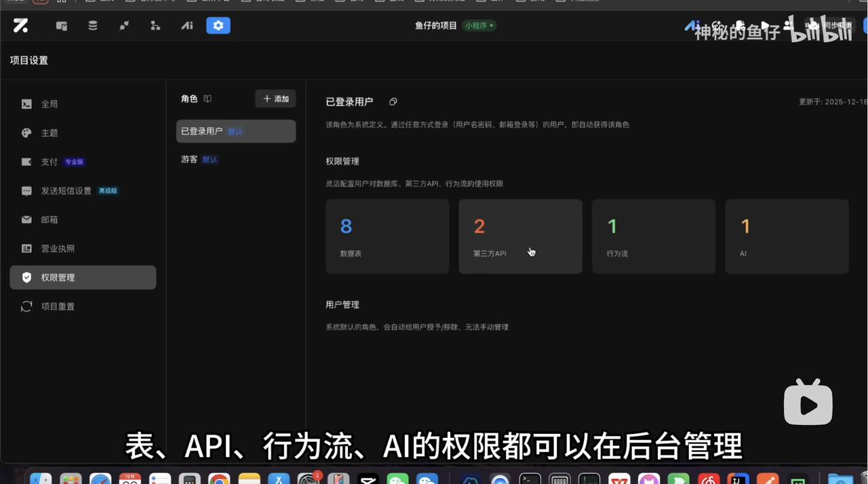This screenshot has height=484, width=868.
Task: Select the 游客 role
Action: click(x=236, y=159)
